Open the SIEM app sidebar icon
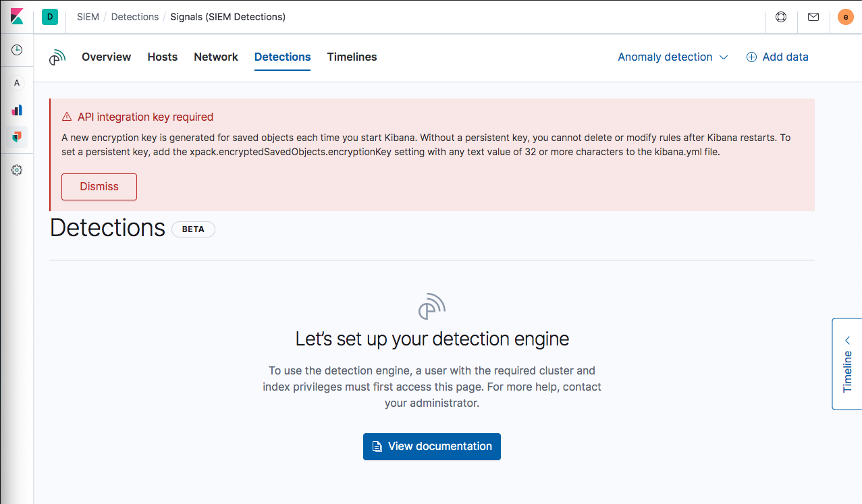Viewport: 862px width, 504px height. (17, 138)
